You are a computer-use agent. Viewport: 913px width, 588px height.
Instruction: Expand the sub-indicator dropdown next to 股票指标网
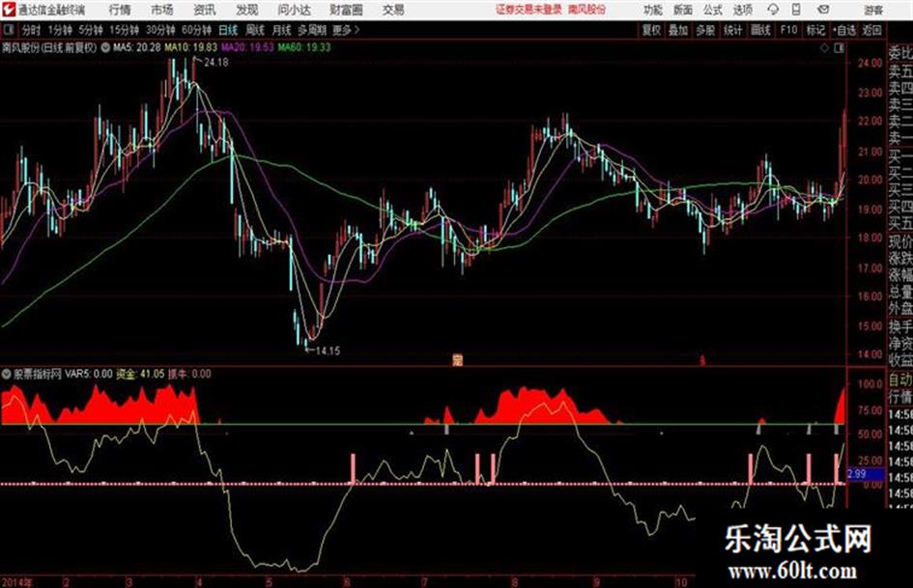coord(7,374)
